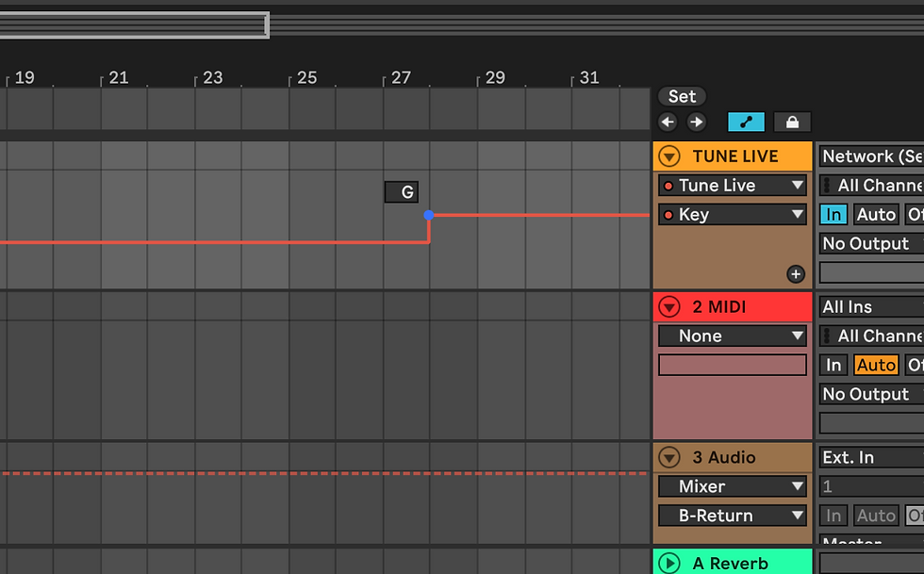Open Ext. In input chooser
The image size is (924, 574).
coord(871,457)
